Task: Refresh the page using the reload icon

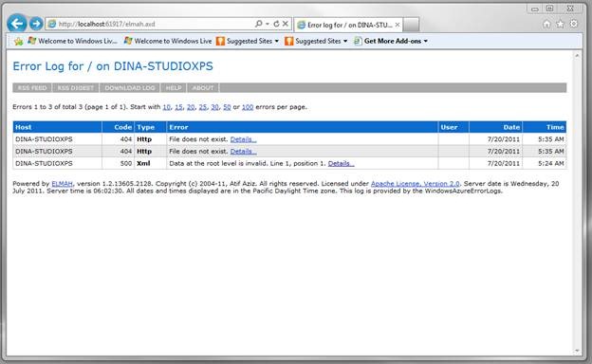Action: (x=276, y=24)
